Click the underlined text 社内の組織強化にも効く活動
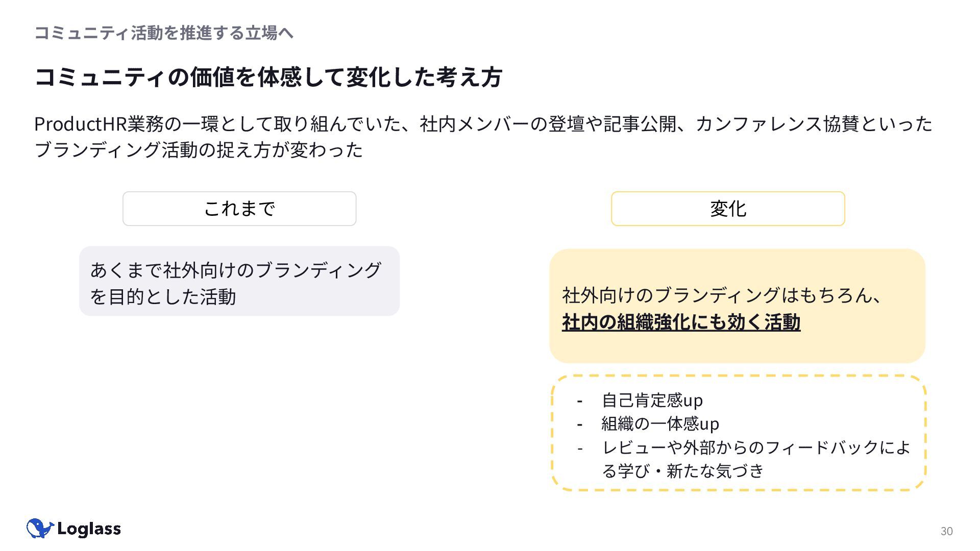980x551 pixels. [681, 322]
